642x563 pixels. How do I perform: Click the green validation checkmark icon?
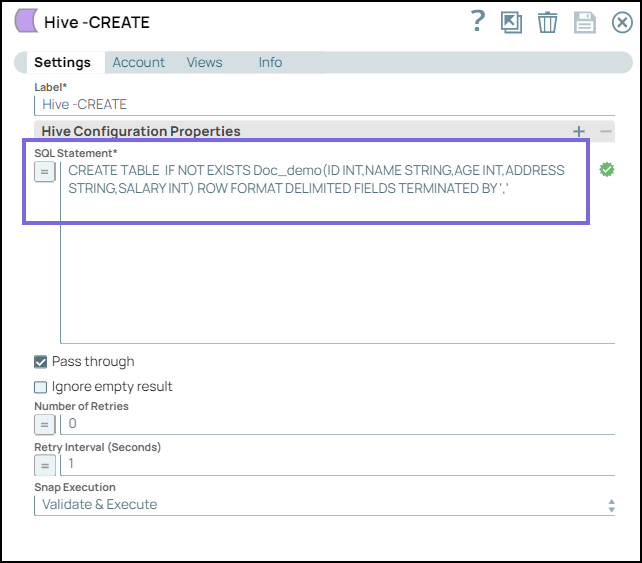(606, 170)
